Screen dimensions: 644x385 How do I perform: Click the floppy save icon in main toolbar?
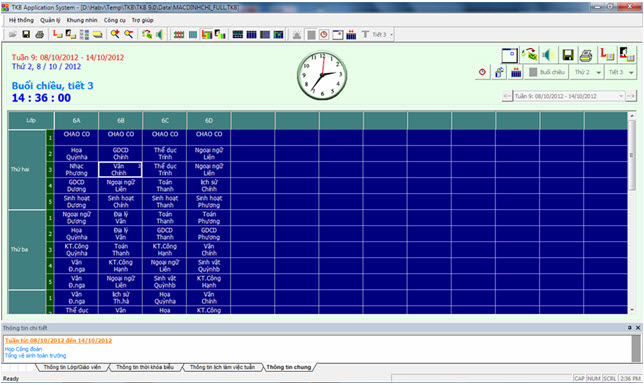click(x=26, y=35)
